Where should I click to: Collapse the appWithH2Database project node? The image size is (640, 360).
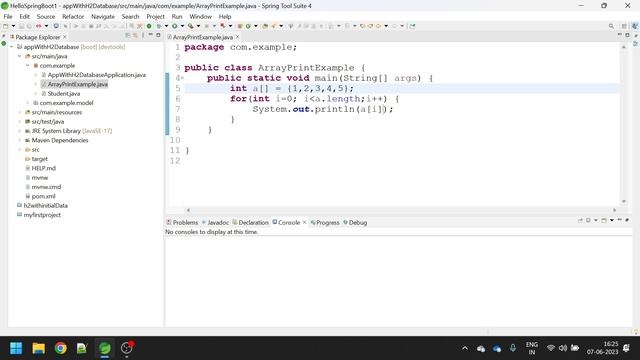[11, 47]
